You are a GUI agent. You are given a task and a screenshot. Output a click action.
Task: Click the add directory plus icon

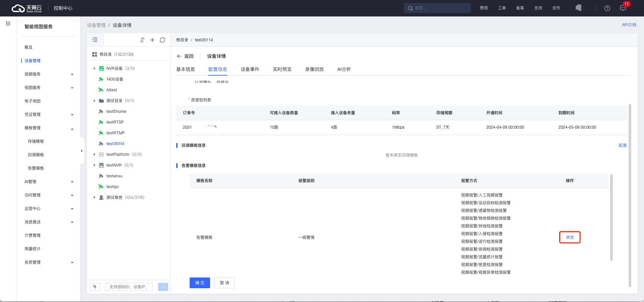152,40
